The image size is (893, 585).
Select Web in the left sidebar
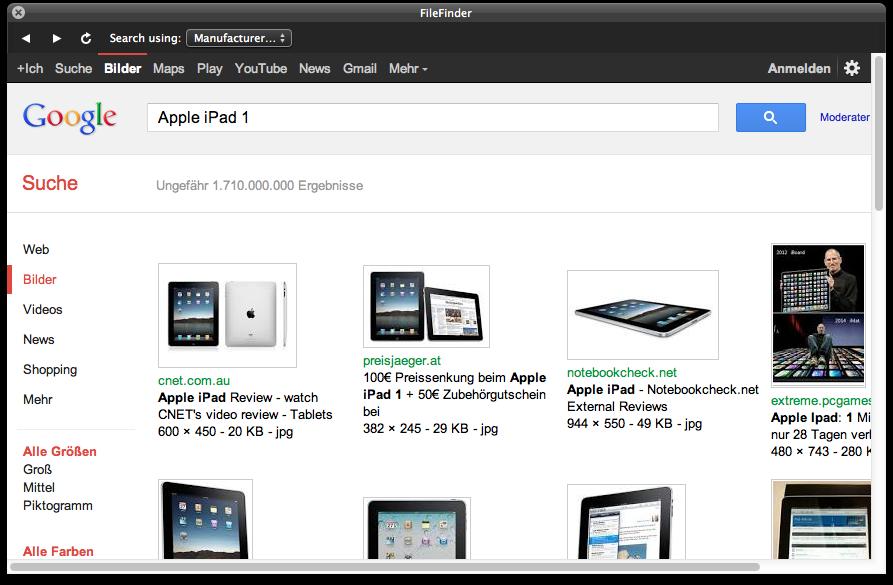pyautogui.click(x=36, y=249)
